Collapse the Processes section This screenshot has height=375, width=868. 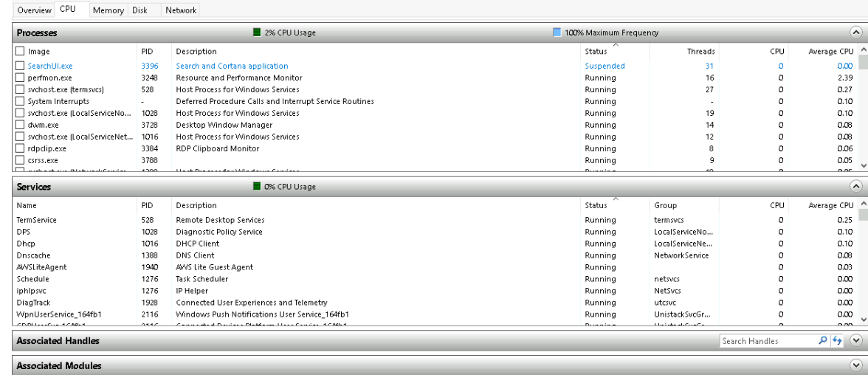point(855,32)
